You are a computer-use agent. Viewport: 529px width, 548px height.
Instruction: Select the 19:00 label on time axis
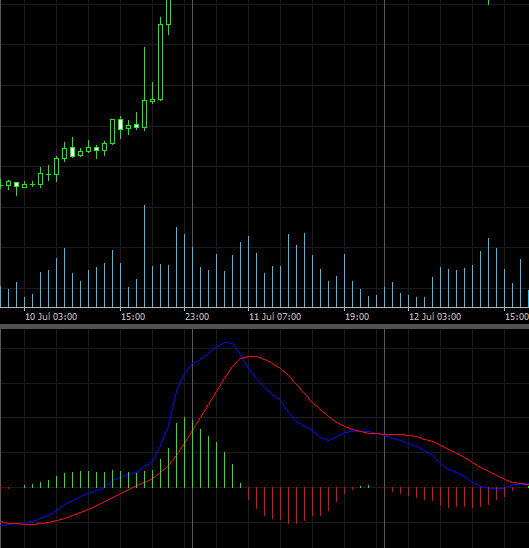(357, 317)
